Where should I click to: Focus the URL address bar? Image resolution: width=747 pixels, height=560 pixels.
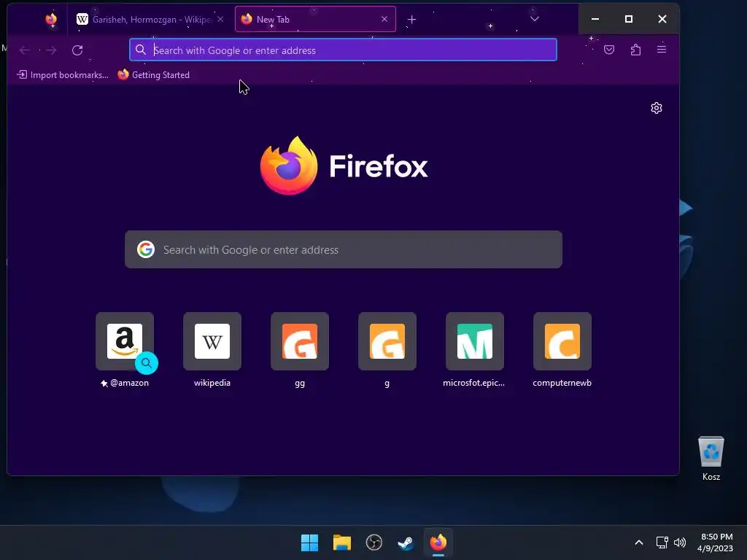pyautogui.click(x=343, y=50)
